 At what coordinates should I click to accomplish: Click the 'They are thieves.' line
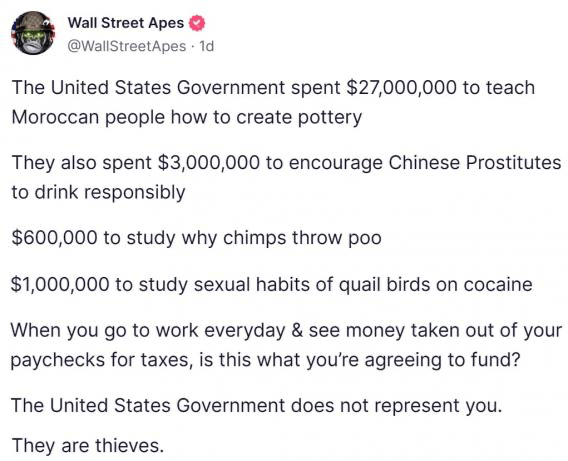pos(88,445)
